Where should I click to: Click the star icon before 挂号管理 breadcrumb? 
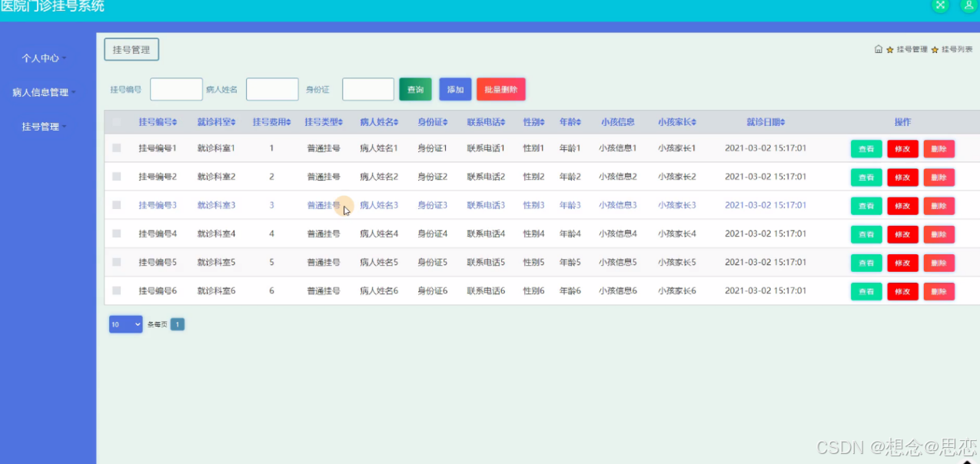(890, 50)
